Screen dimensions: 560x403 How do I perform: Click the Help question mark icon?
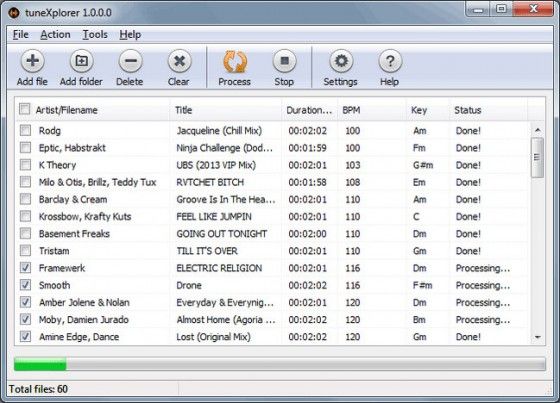pos(390,61)
